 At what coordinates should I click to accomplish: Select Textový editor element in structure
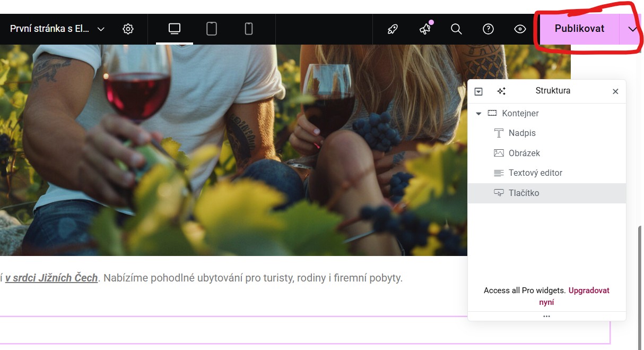tap(535, 173)
